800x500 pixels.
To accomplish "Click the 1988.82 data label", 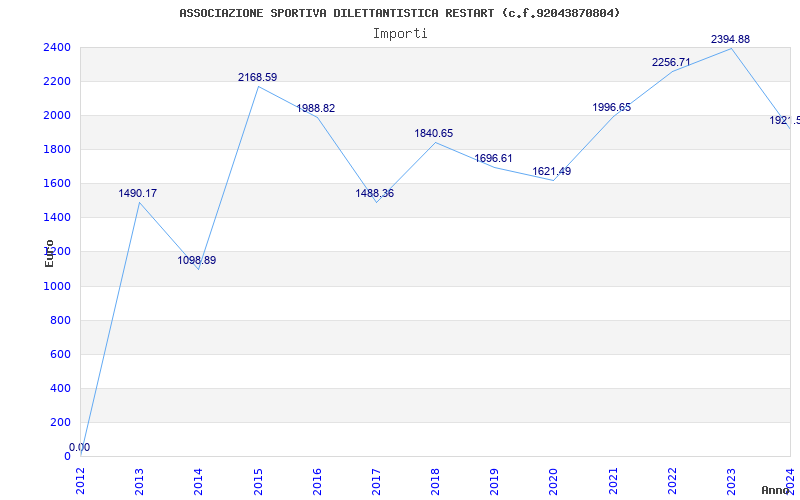I will pyautogui.click(x=315, y=108).
